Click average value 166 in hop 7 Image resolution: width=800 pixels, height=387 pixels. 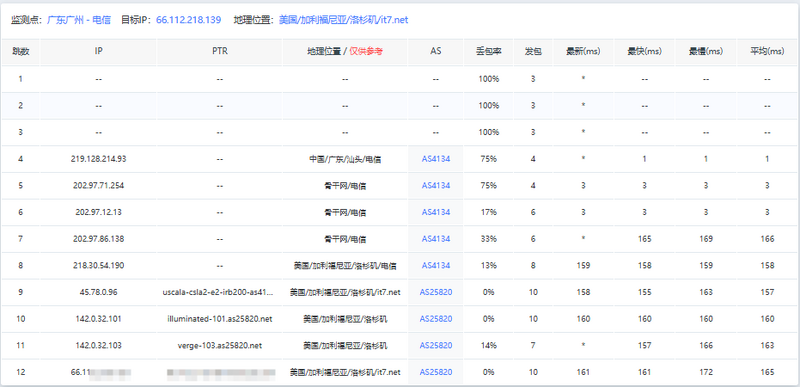[x=767, y=239]
